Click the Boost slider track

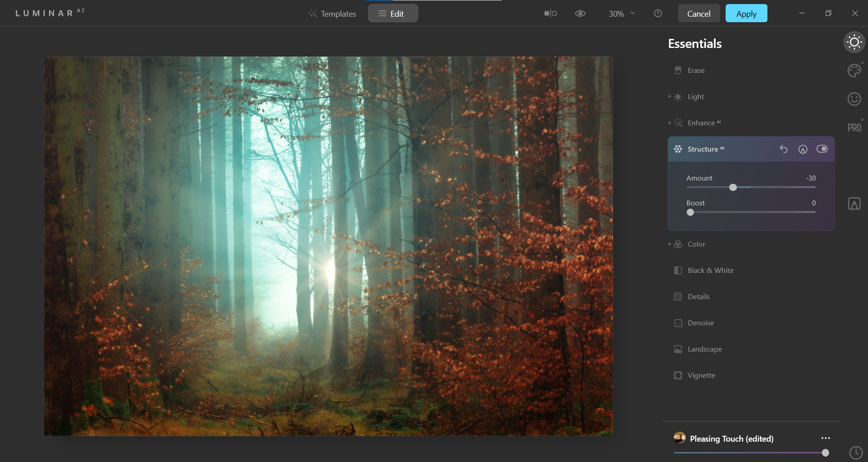pyautogui.click(x=753, y=212)
